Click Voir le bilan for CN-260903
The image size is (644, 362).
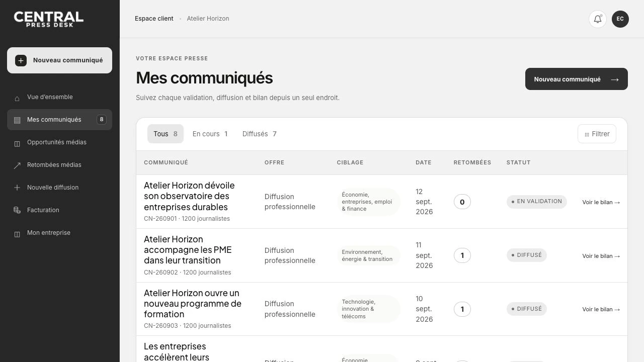coord(601,309)
